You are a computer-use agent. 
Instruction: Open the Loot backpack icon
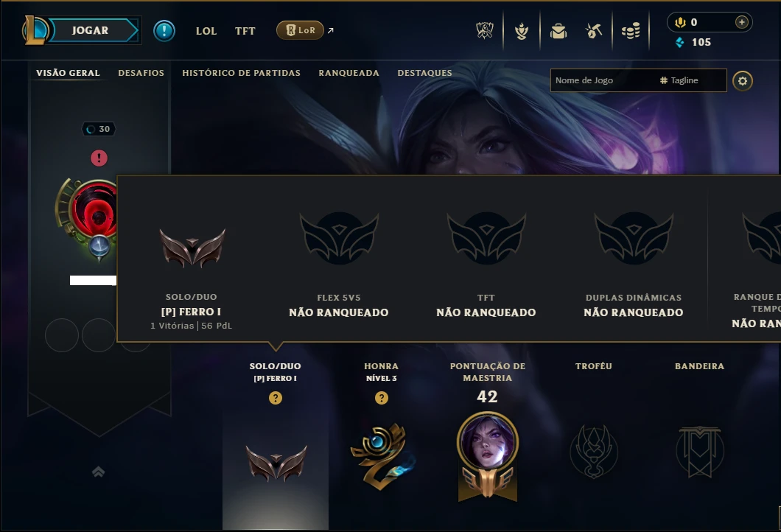click(558, 32)
